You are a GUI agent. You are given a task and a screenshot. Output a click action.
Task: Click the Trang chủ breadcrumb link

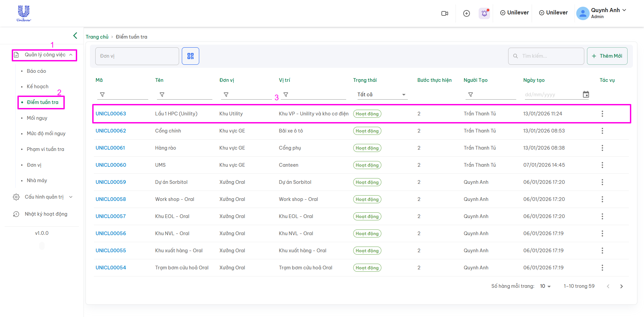point(97,37)
